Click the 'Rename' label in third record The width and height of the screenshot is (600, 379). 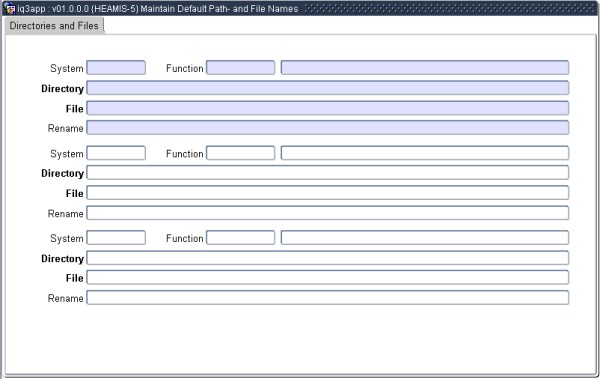tap(65, 298)
